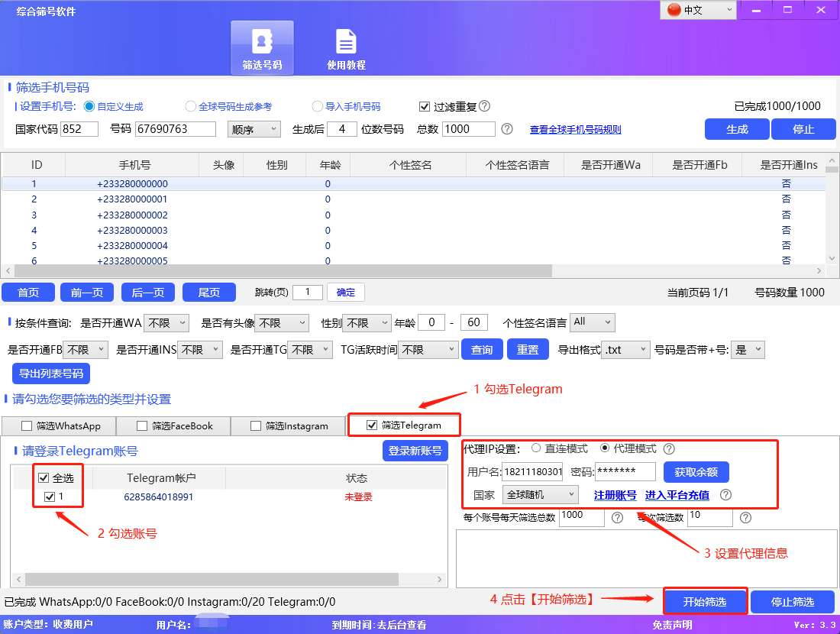The image size is (840, 634).
Task: Uncheck the 过滤重复 checkbox
Action: (425, 106)
